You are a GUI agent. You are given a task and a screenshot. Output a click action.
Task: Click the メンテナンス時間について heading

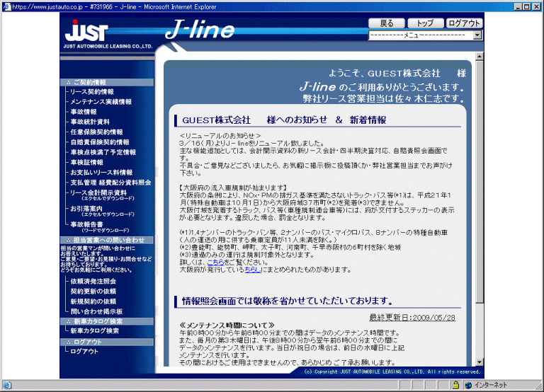227,325
